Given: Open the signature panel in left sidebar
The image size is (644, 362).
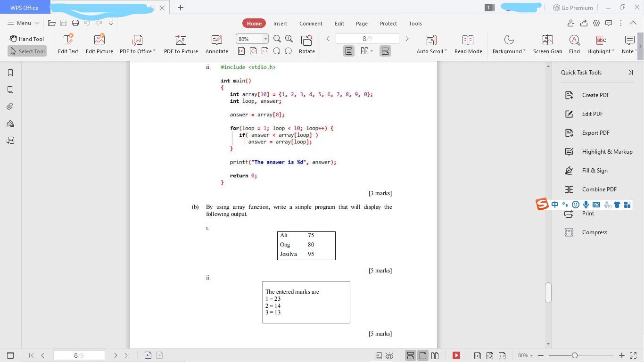Looking at the screenshot, I should [x=10, y=123].
